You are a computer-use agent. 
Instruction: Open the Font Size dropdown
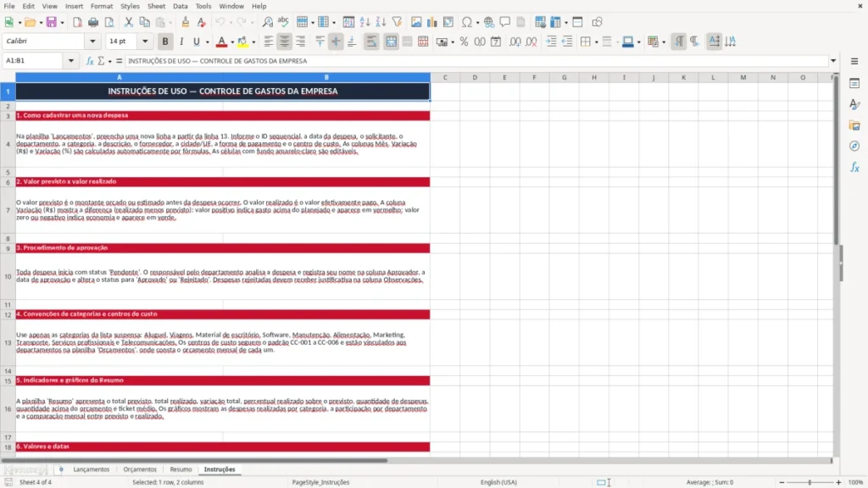click(x=145, y=41)
